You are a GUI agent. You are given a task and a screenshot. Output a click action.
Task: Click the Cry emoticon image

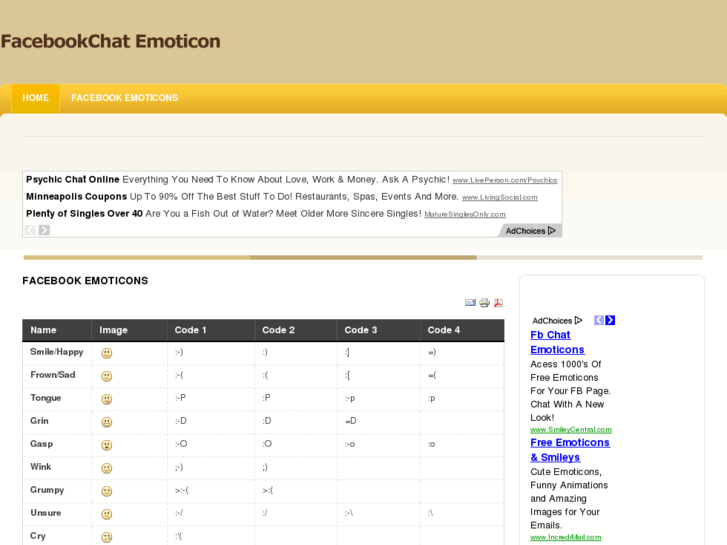pos(107,537)
